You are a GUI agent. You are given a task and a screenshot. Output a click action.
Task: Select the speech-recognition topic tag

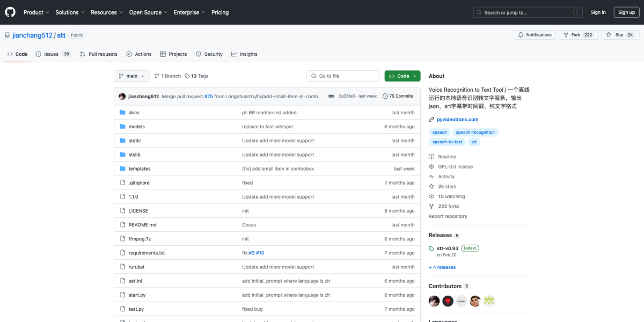[x=475, y=132]
